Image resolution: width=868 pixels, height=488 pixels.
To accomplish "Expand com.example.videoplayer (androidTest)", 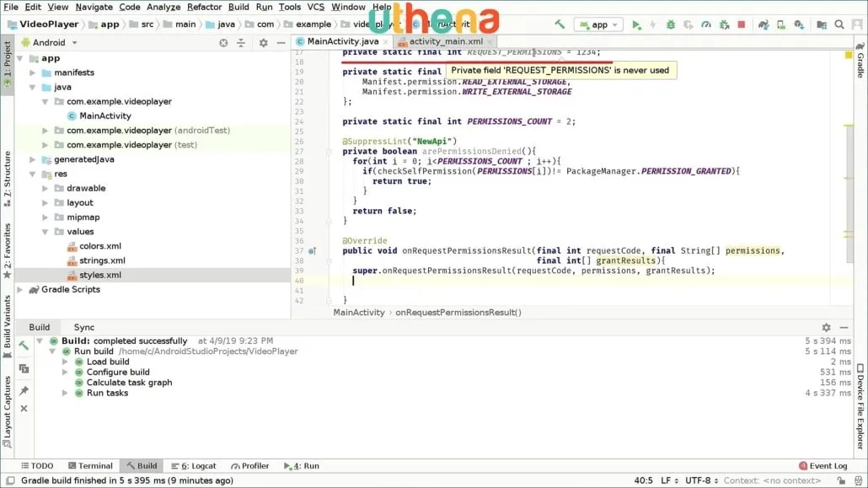I will click(45, 130).
